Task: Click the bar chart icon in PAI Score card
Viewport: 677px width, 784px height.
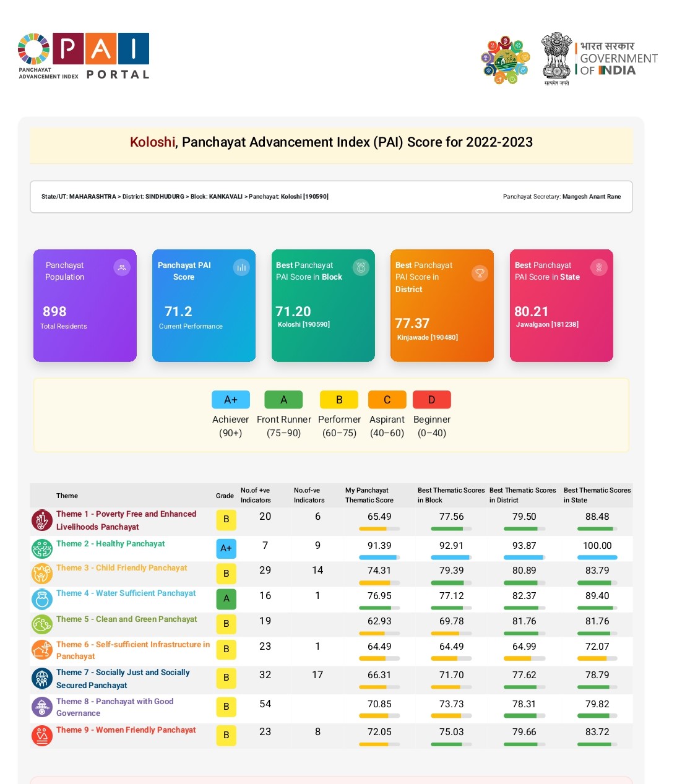Action: (241, 267)
